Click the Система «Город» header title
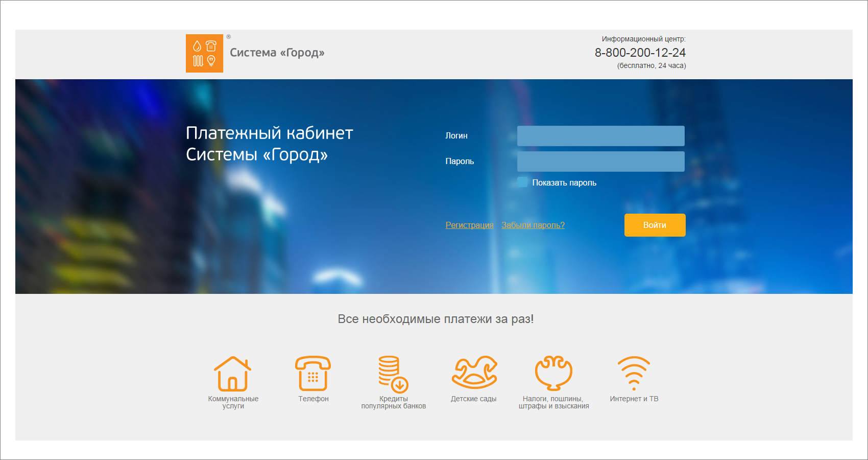 click(277, 53)
